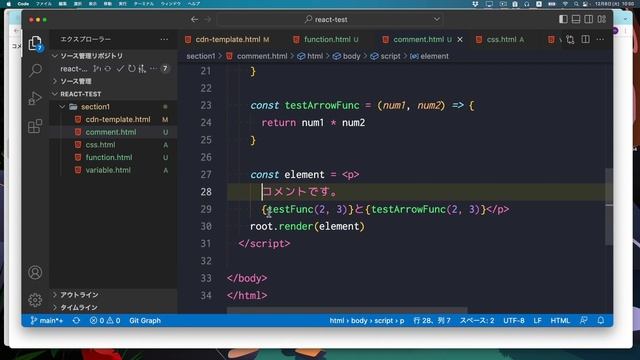This screenshot has width=640, height=360.
Task: Change the LF end of line sequence
Action: coord(538,320)
